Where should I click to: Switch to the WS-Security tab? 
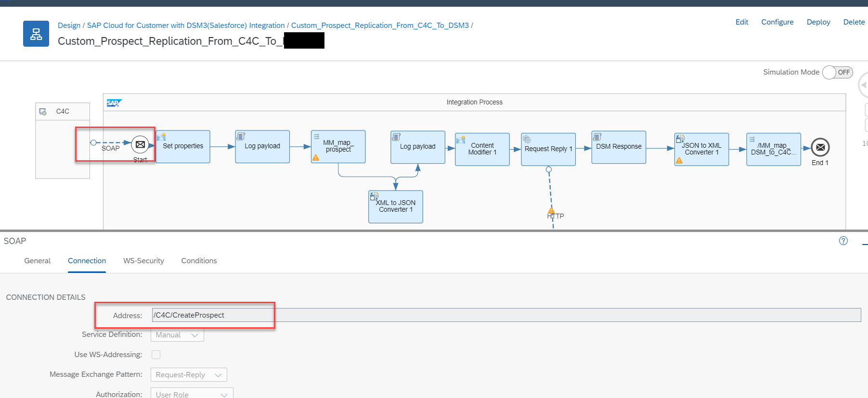[143, 261]
